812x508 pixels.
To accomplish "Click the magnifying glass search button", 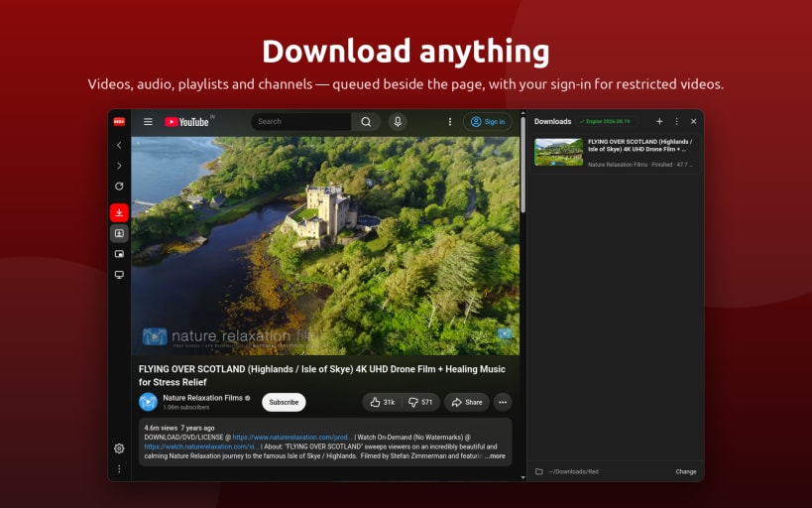I will (366, 122).
